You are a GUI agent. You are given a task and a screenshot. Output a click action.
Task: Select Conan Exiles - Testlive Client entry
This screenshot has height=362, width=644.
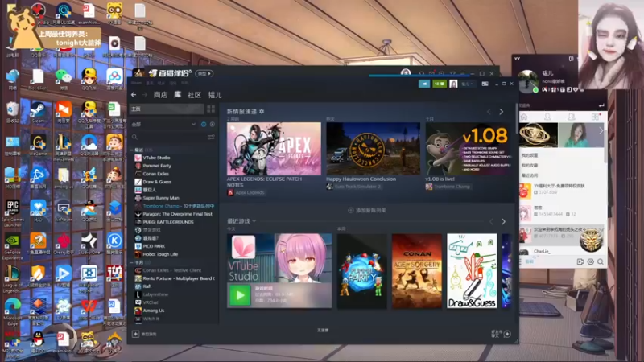click(x=171, y=270)
